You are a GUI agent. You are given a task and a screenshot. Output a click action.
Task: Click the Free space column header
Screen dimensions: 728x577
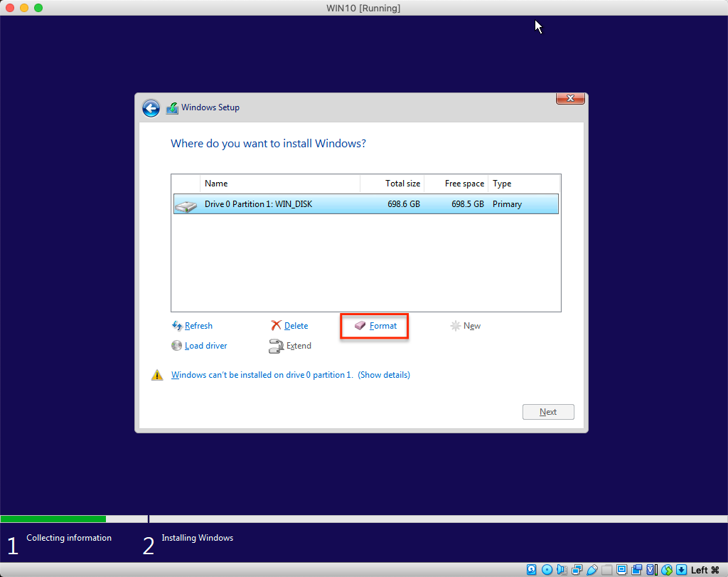click(x=456, y=184)
